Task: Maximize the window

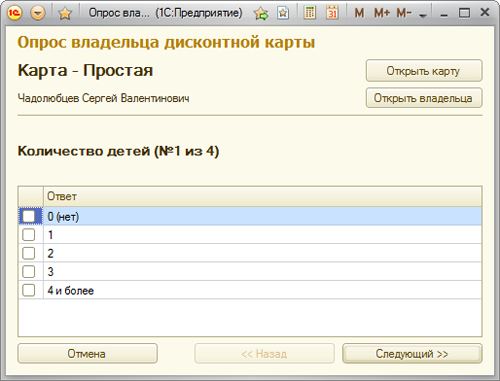Action: [464, 13]
